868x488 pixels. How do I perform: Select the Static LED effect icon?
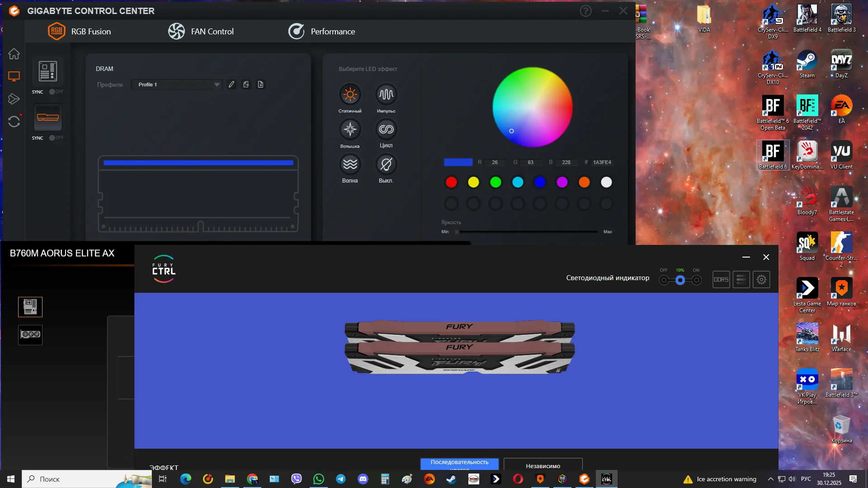350,94
